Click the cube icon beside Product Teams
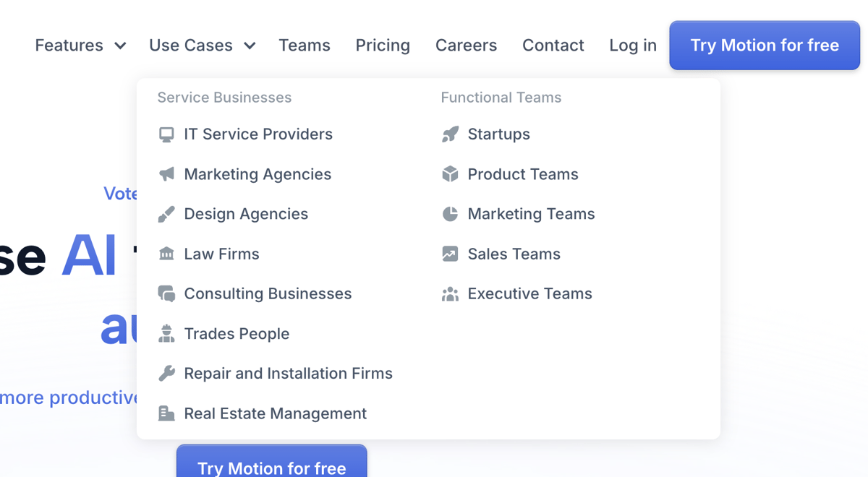This screenshot has width=868, height=477. (451, 173)
